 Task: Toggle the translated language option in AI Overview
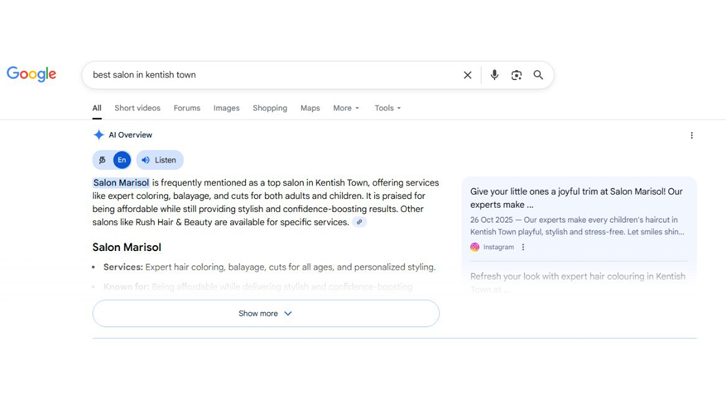(x=102, y=160)
